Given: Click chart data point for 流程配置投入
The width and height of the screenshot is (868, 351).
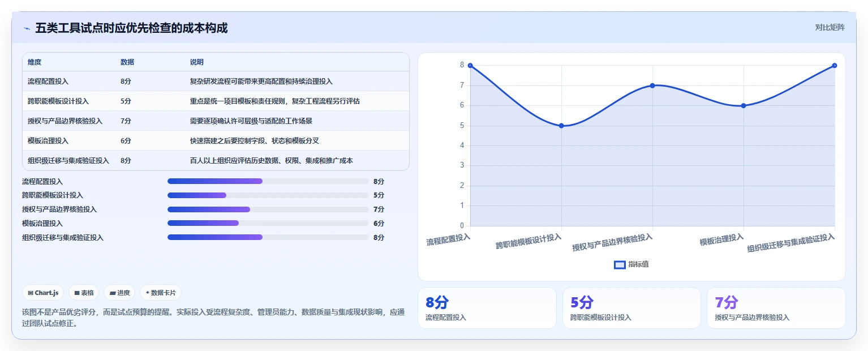Looking at the screenshot, I should pyautogui.click(x=470, y=66).
